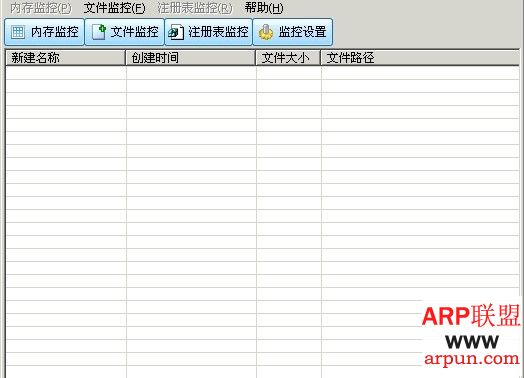
Task: Select the 内存监控 toolbar button label
Action: coord(55,32)
